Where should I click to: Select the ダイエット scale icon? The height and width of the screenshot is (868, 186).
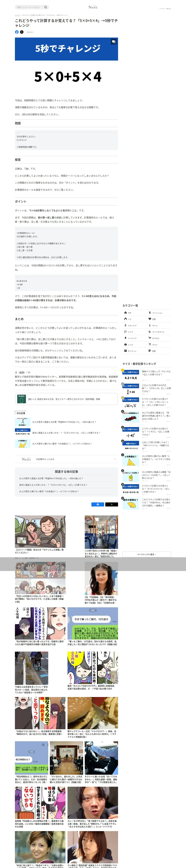pyautogui.click(x=125, y=351)
